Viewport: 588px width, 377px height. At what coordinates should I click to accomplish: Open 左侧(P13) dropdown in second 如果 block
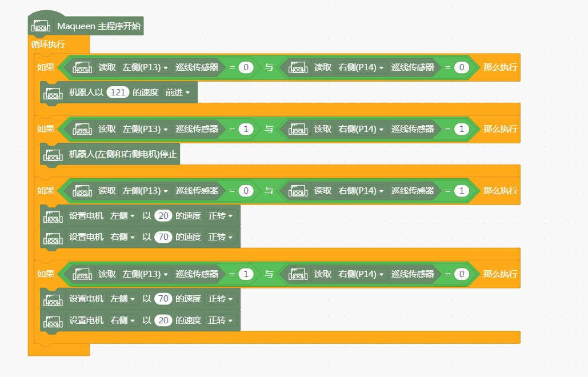[x=146, y=129]
